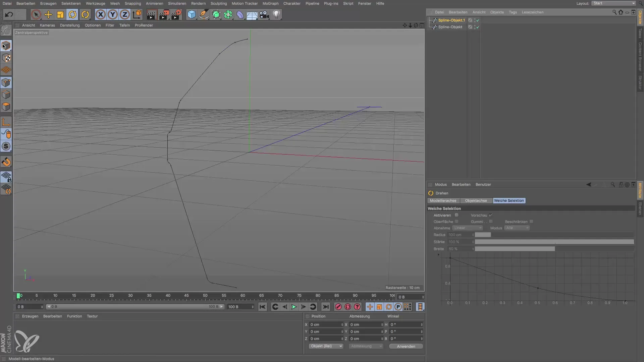Viewport: 644px width, 362px height.
Task: Click frame 50 on the timeline
Action: click(x=205, y=296)
